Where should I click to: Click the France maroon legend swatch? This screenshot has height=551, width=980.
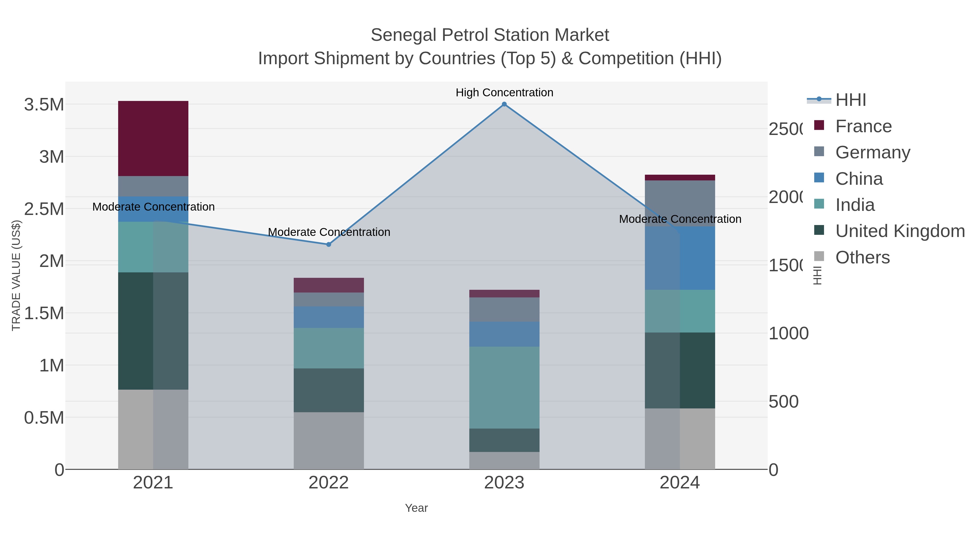pos(819,125)
